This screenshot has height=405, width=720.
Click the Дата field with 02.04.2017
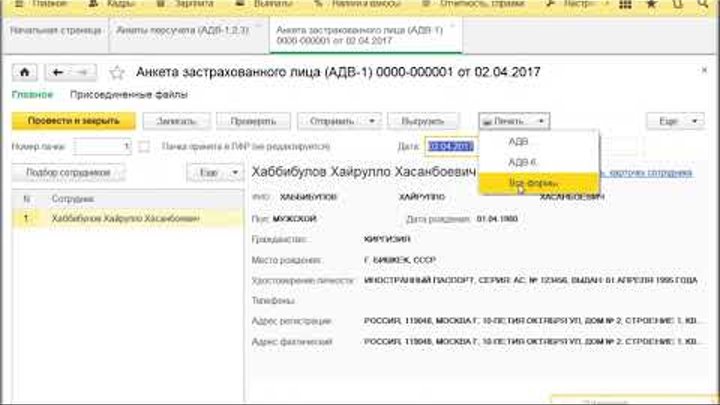(x=451, y=146)
